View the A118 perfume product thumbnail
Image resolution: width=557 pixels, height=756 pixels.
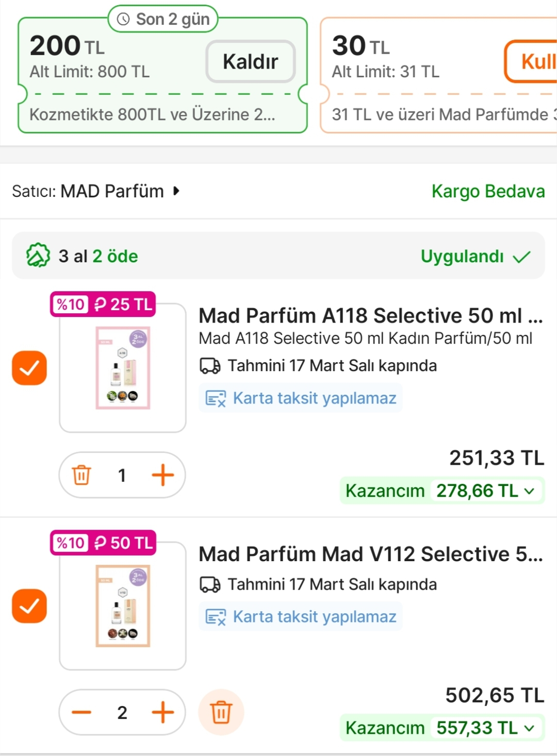pyautogui.click(x=123, y=368)
